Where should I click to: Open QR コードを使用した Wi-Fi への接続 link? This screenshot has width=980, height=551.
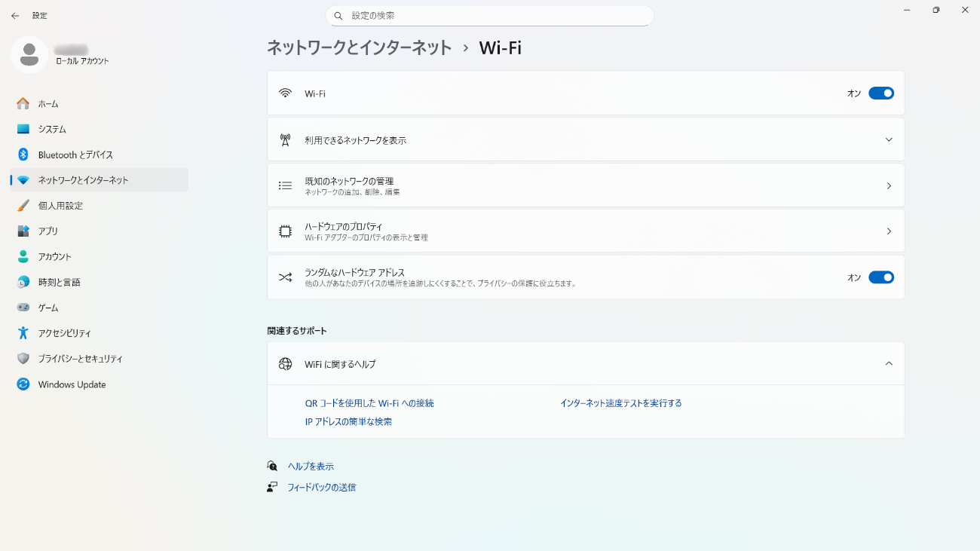(x=369, y=403)
